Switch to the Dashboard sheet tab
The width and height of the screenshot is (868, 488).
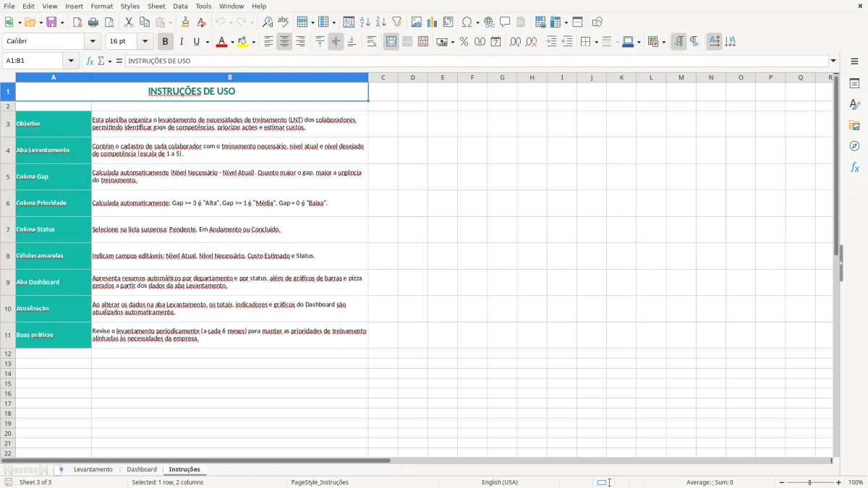tap(142, 469)
